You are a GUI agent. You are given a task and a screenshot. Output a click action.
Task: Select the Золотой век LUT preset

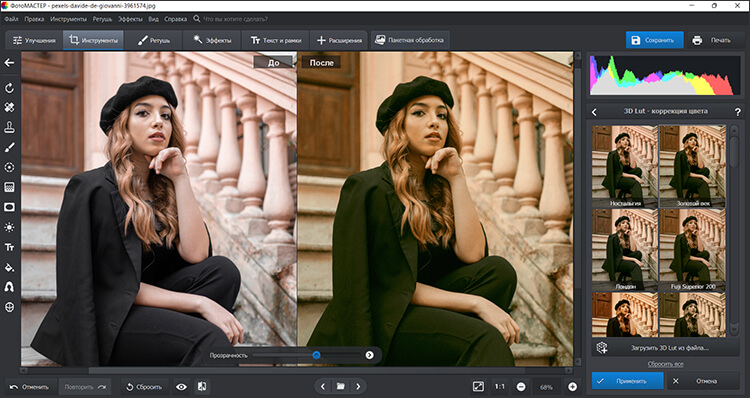coord(692,166)
